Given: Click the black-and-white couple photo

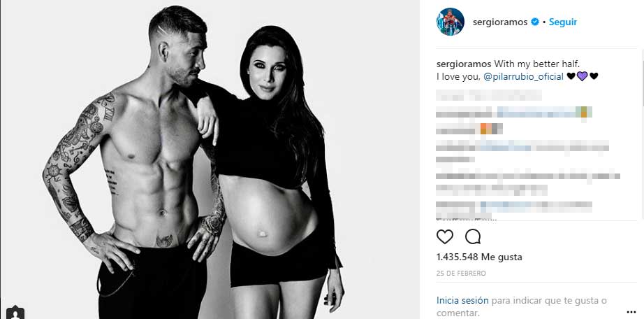Looking at the screenshot, I should tap(210, 159).
